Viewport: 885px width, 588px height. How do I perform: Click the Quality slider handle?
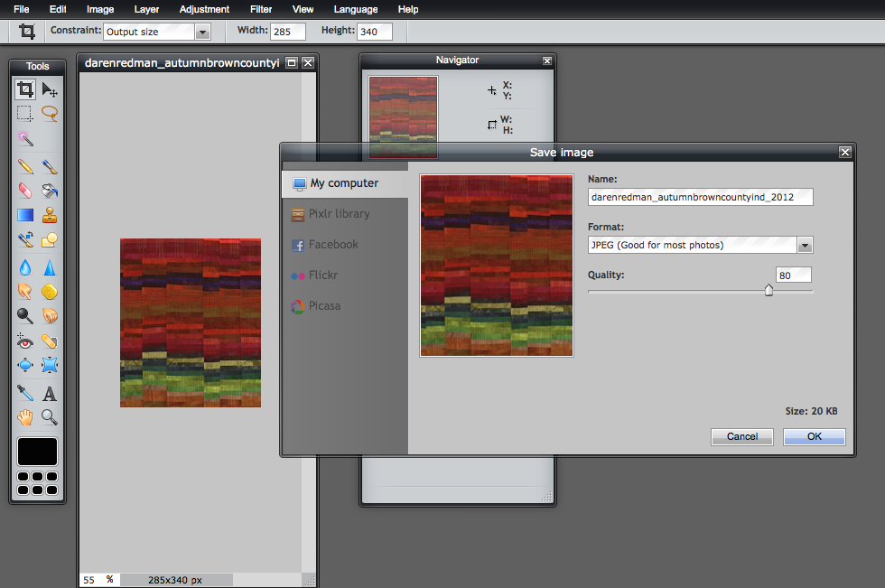click(769, 290)
